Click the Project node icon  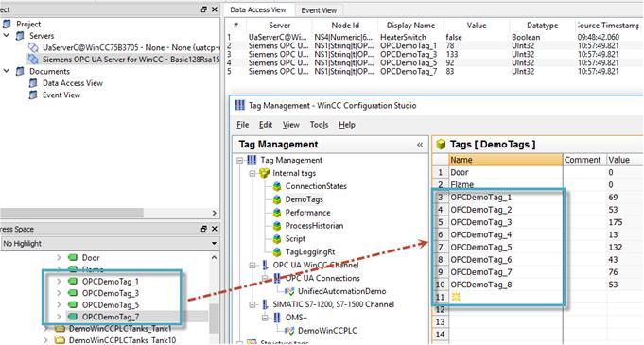pyautogui.click(x=7, y=24)
